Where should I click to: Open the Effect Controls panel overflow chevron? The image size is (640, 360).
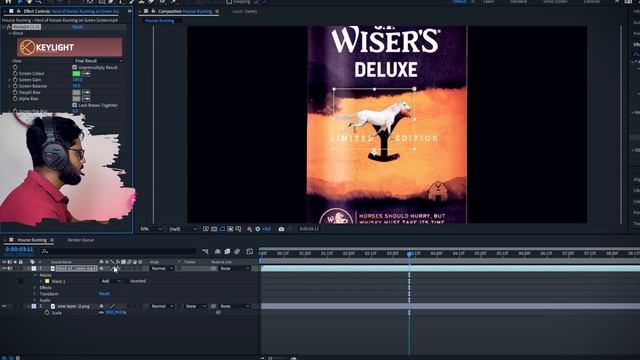pyautogui.click(x=129, y=11)
